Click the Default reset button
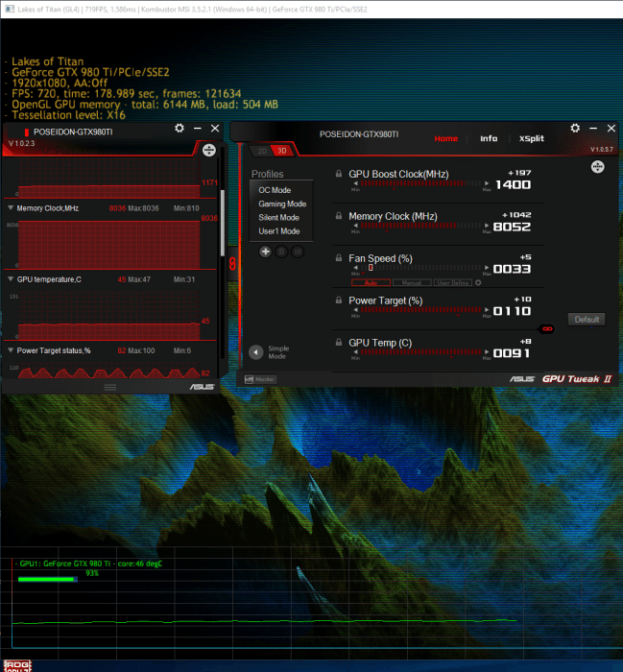 (x=587, y=320)
